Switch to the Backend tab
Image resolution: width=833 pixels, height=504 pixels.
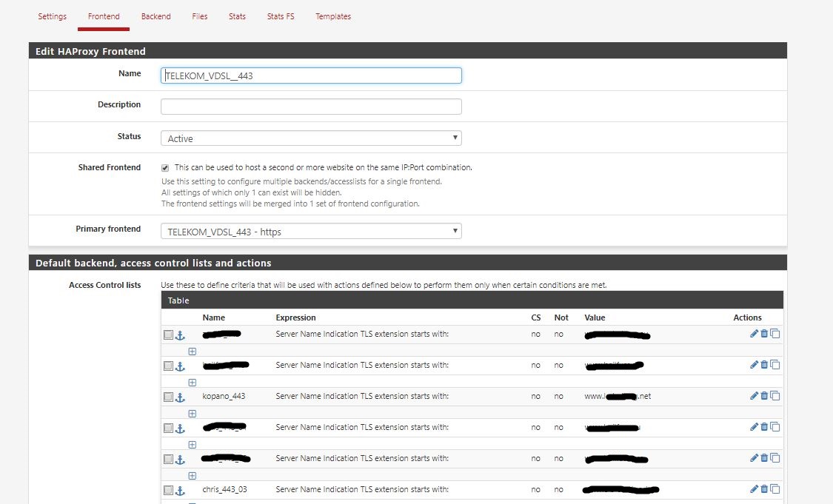point(155,16)
